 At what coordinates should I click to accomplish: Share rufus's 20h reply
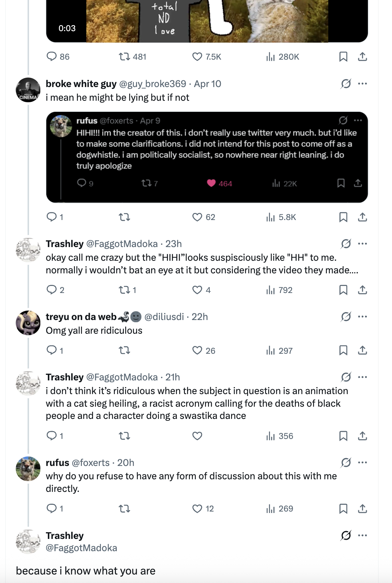coord(362,509)
